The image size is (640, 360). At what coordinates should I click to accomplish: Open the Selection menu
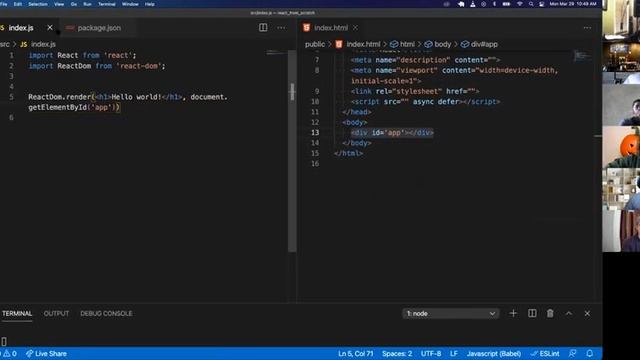pyautogui.click(x=38, y=4)
